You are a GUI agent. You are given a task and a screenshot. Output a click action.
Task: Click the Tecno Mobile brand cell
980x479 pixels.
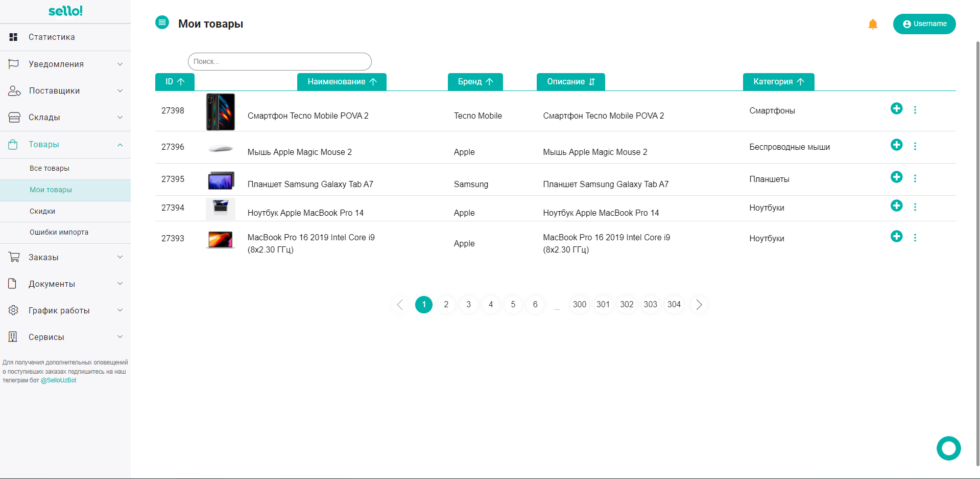pyautogui.click(x=478, y=116)
